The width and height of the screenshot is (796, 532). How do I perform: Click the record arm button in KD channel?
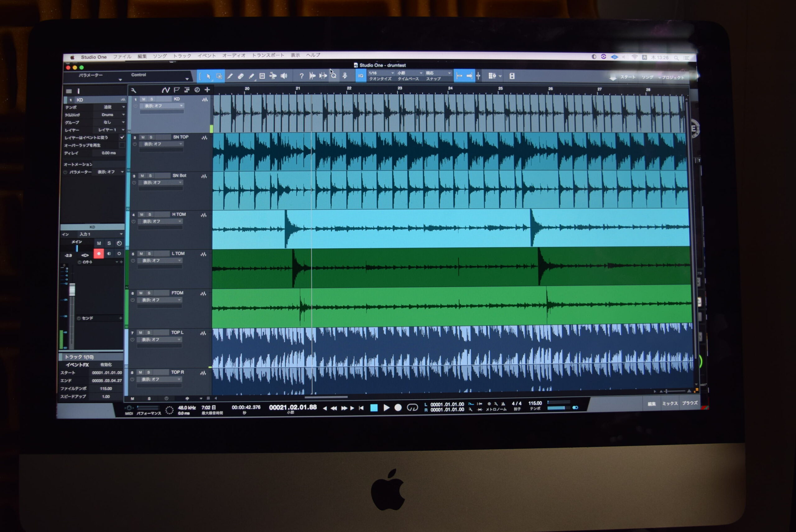[99, 254]
